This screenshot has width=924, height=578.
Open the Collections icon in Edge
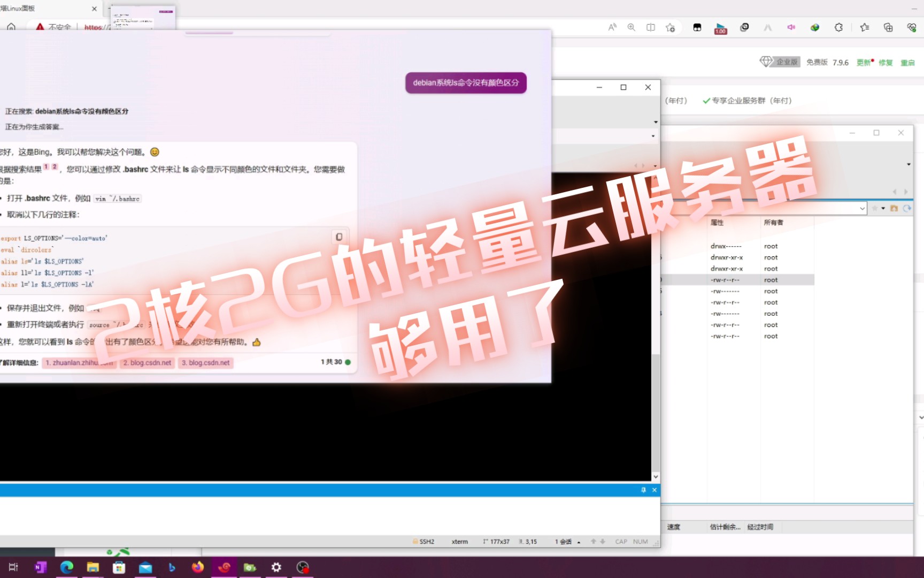tap(888, 27)
